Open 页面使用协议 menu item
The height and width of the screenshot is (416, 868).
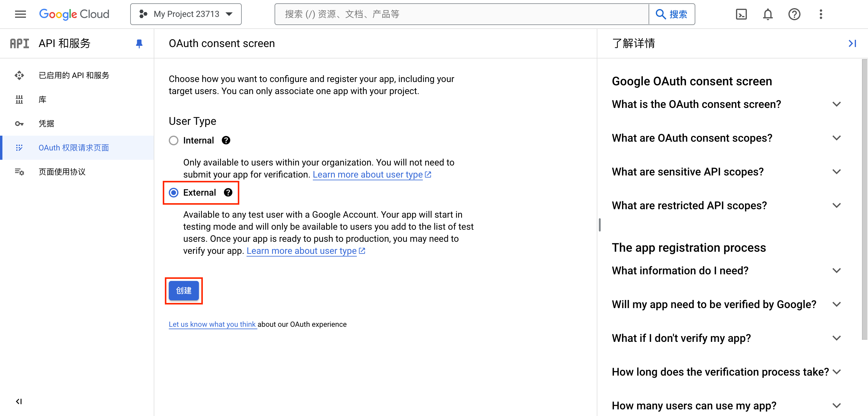tap(77, 172)
